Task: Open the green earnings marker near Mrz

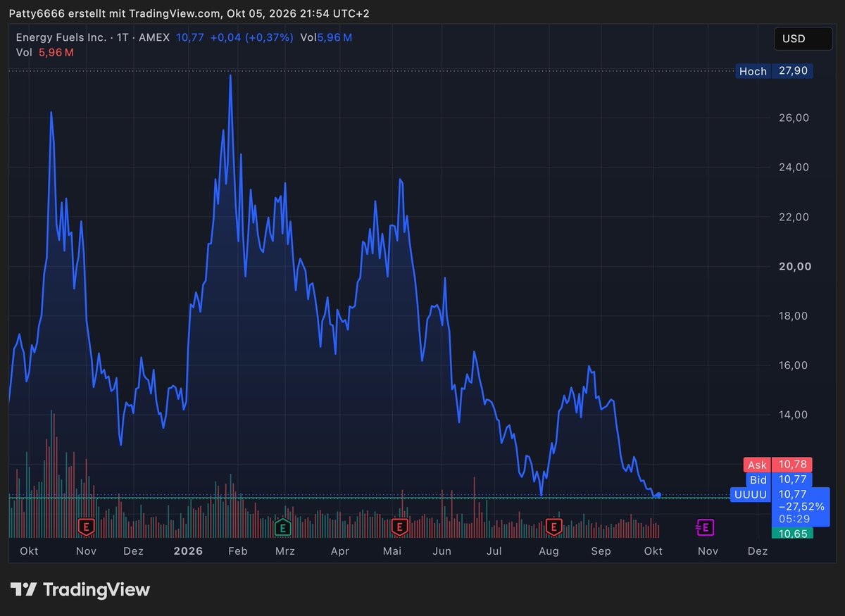Action: [x=282, y=526]
